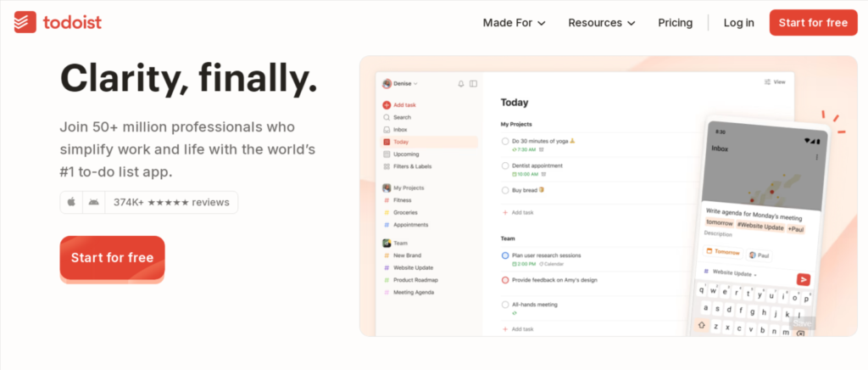The height and width of the screenshot is (370, 868).
Task: Click the Todoist logo icon
Action: pyautogui.click(x=25, y=22)
